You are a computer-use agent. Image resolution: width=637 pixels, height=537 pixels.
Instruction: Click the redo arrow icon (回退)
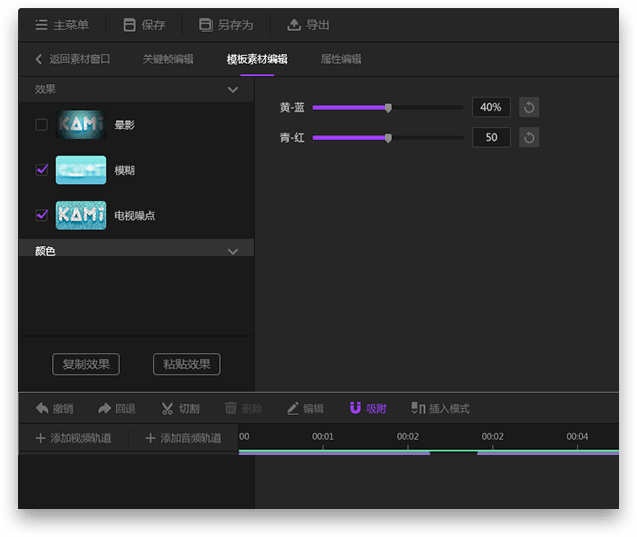[x=104, y=408]
